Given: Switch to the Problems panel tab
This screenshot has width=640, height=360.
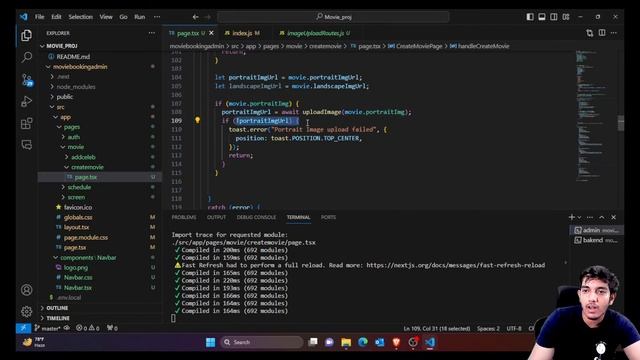Looking at the screenshot, I should tap(184, 217).
